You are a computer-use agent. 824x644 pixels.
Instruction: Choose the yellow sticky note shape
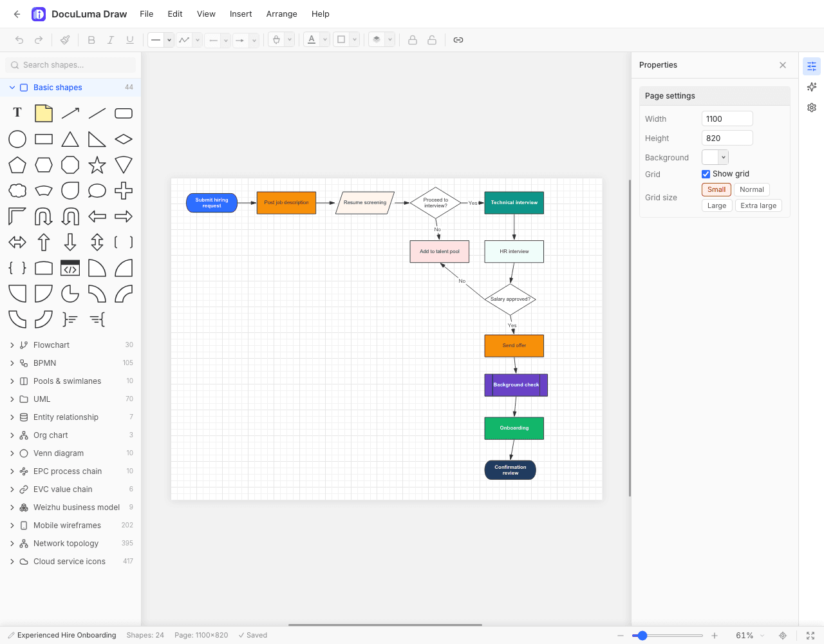[44, 113]
